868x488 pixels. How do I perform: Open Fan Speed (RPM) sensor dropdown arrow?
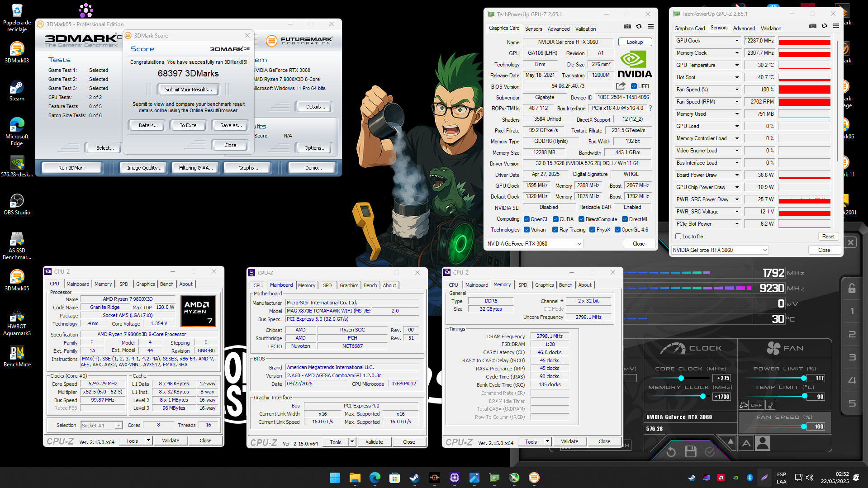tap(737, 102)
